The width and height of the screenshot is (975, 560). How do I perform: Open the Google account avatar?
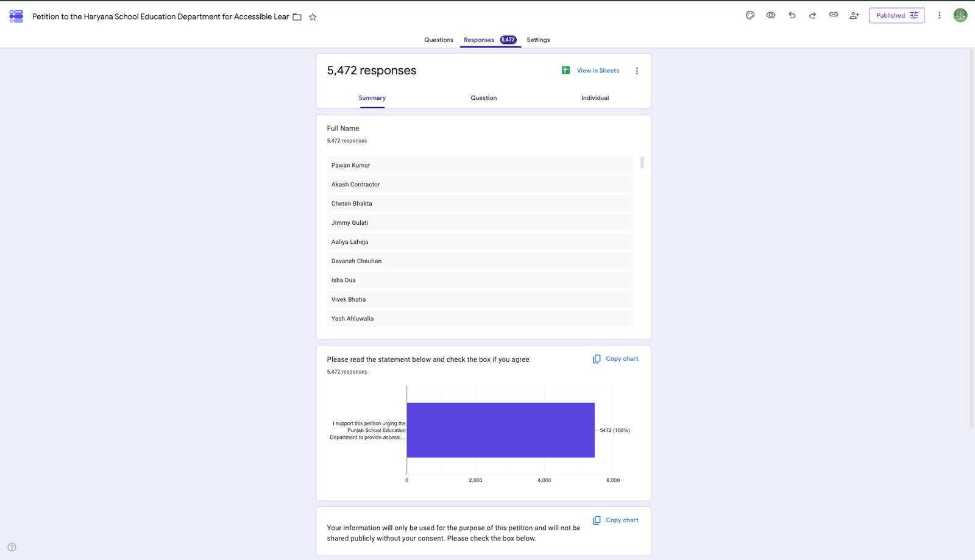pos(960,15)
